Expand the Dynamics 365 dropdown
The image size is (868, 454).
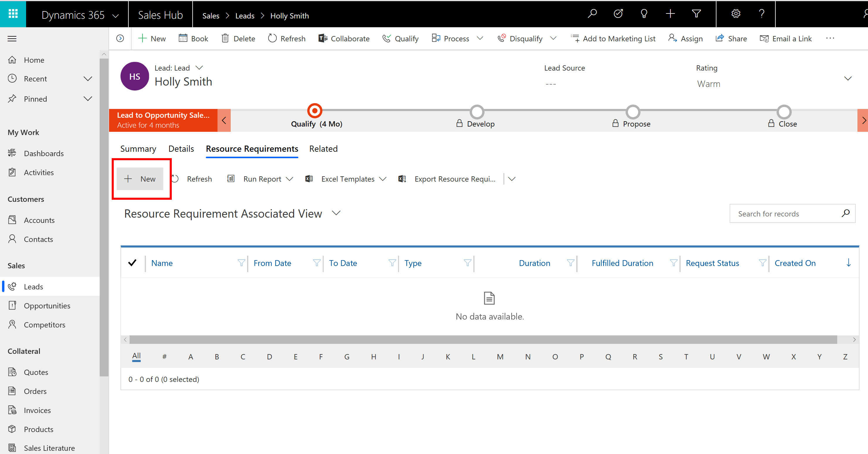click(x=115, y=16)
